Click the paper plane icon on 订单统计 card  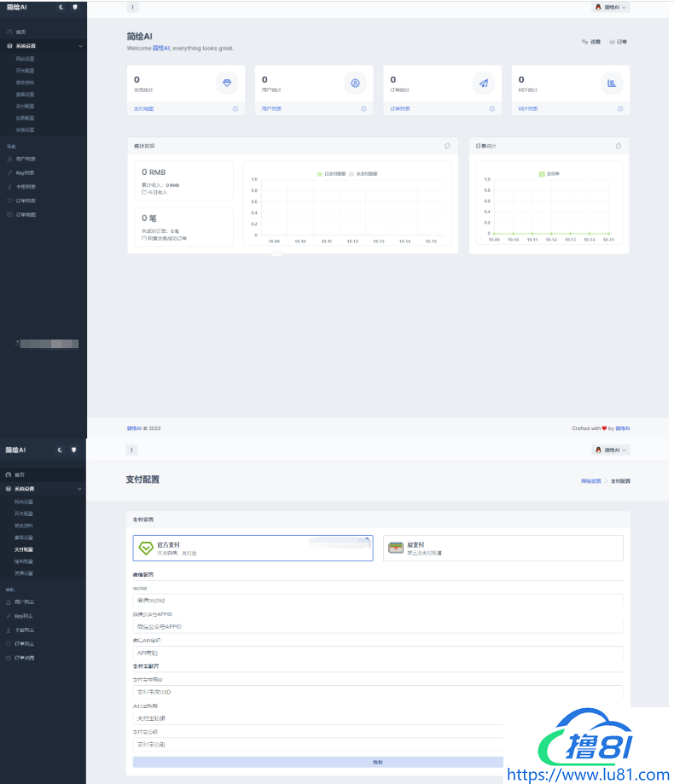[484, 83]
